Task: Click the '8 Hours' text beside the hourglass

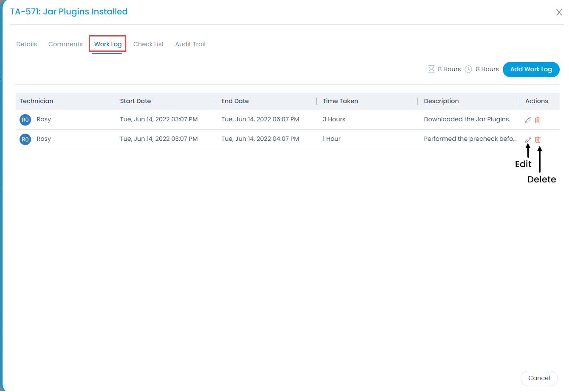Action: pyautogui.click(x=449, y=69)
